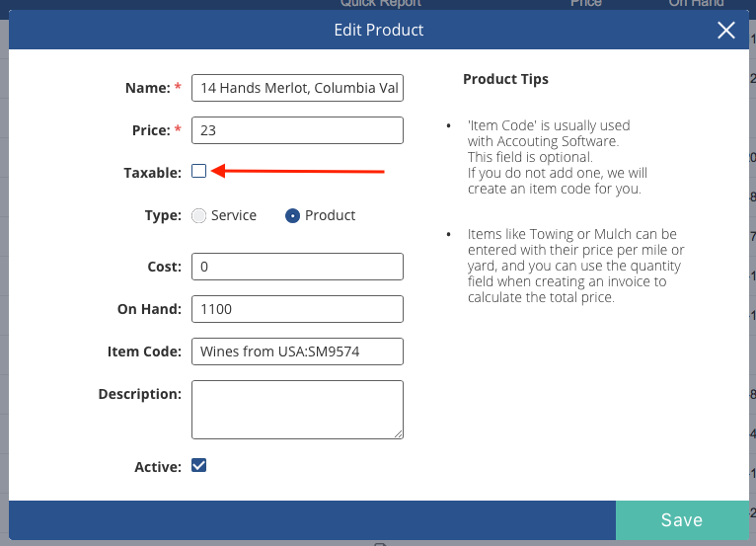Image resolution: width=756 pixels, height=546 pixels.
Task: Save the product changes
Action: pos(682,520)
